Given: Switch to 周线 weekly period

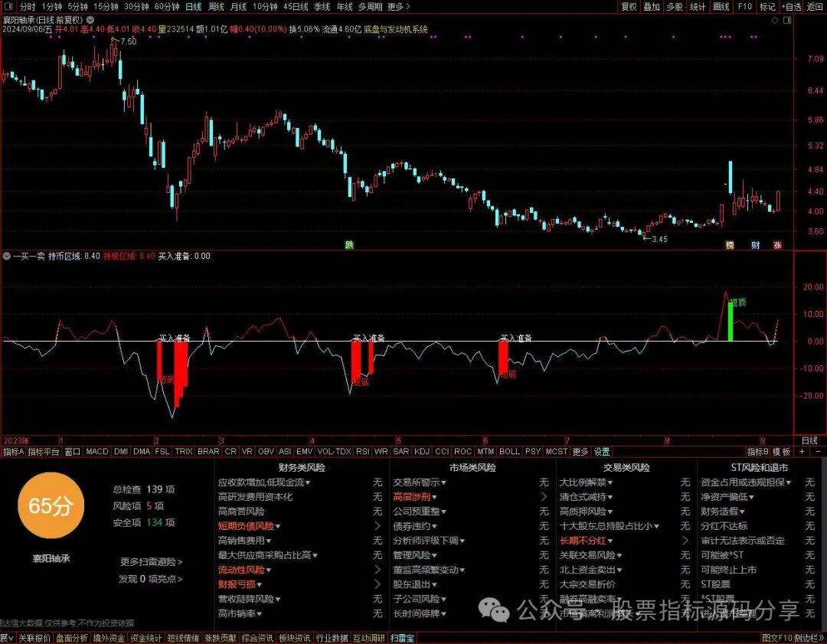Looking at the screenshot, I should click(x=216, y=6).
